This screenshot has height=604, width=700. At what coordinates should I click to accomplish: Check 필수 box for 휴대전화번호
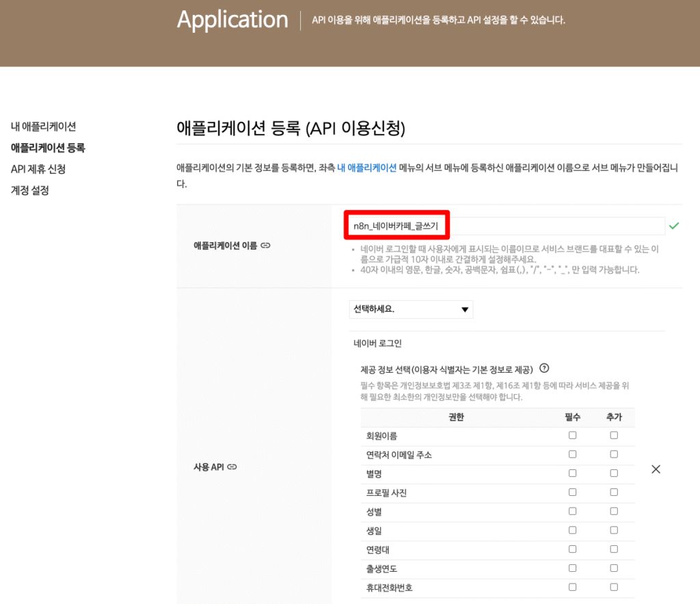572,587
